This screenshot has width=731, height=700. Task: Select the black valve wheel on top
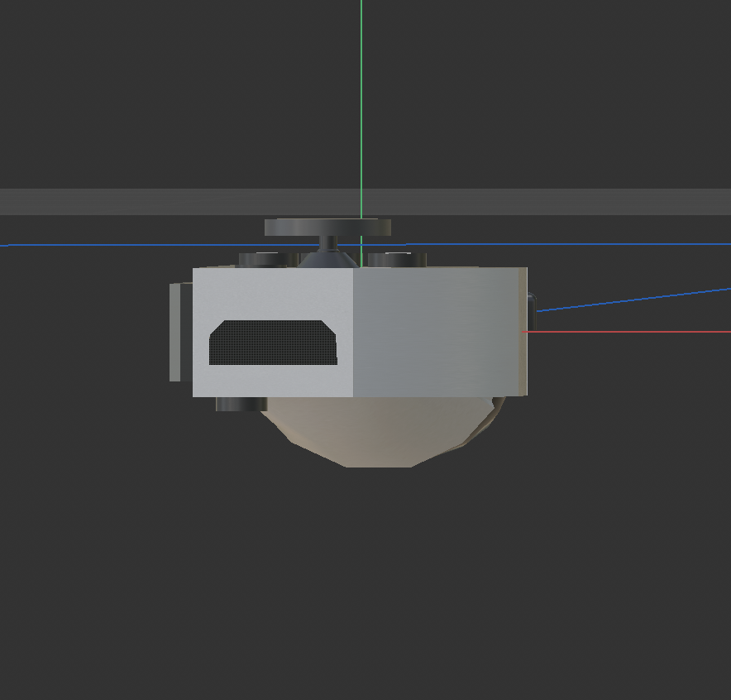tap(326, 225)
